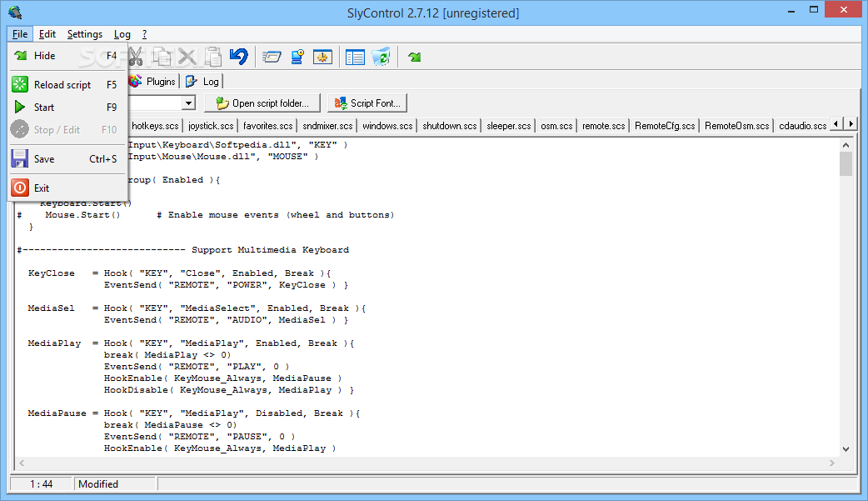Open the windows.scs script tab
The height and width of the screenshot is (501, 868).
(x=387, y=126)
